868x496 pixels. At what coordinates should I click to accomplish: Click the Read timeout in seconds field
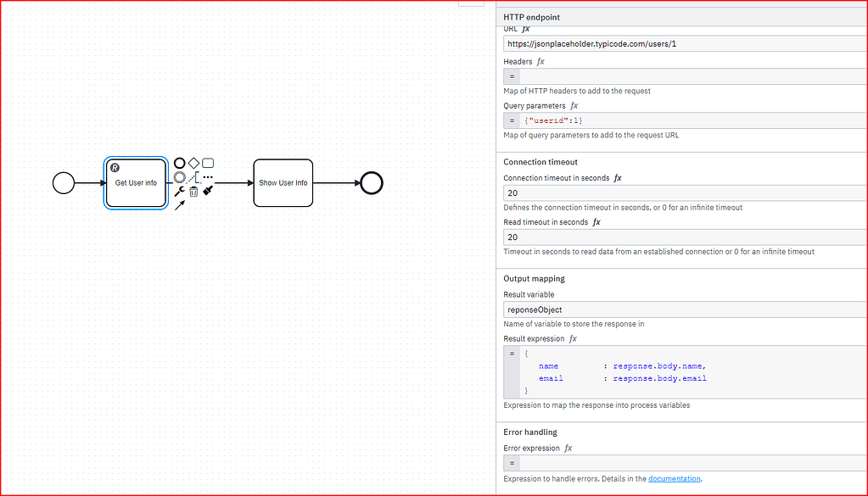[x=686, y=237]
